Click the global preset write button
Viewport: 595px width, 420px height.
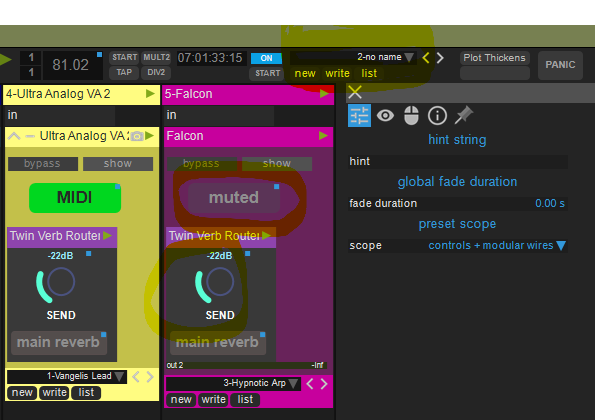tap(337, 74)
